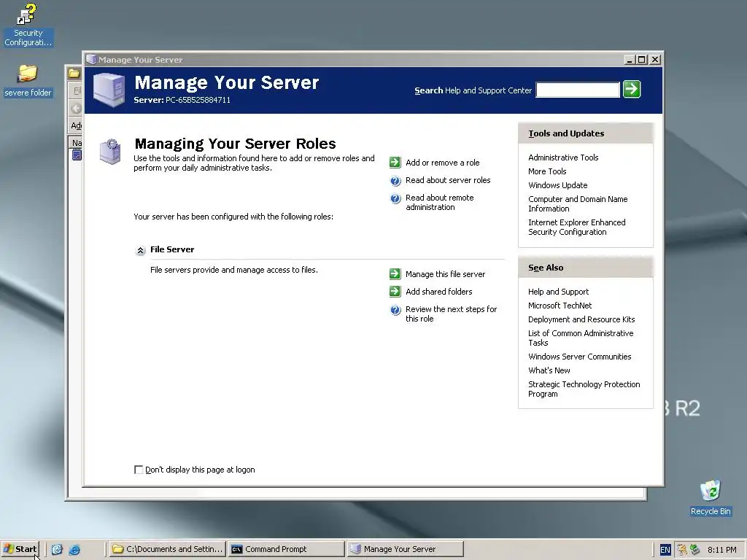
Task: Click the green arrow beside Add shared folders
Action: pyautogui.click(x=395, y=292)
